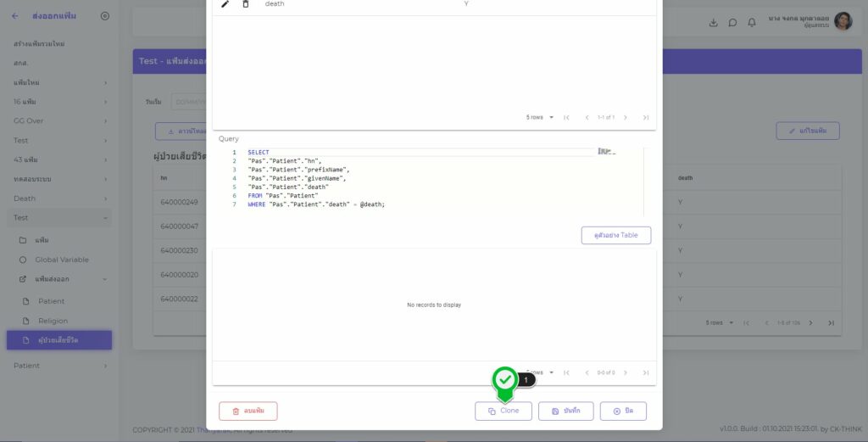Click the download icon in top bar
Viewport: 868px width, 442px height.
tap(713, 23)
